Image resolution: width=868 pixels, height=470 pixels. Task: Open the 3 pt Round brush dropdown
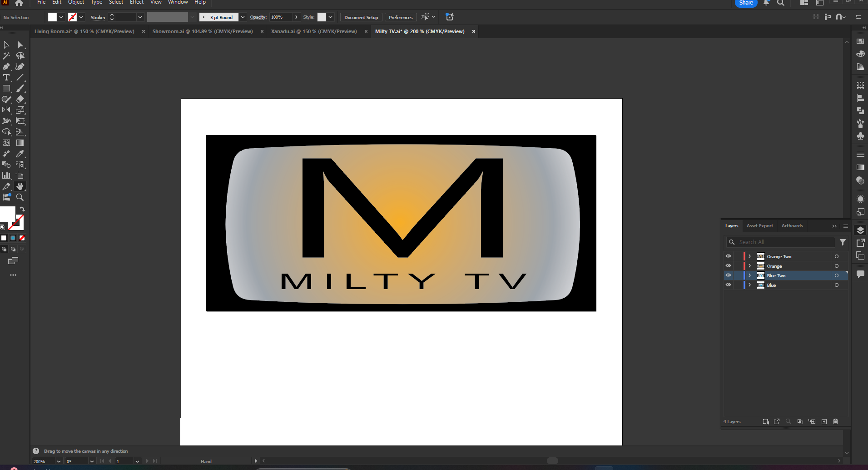243,17
